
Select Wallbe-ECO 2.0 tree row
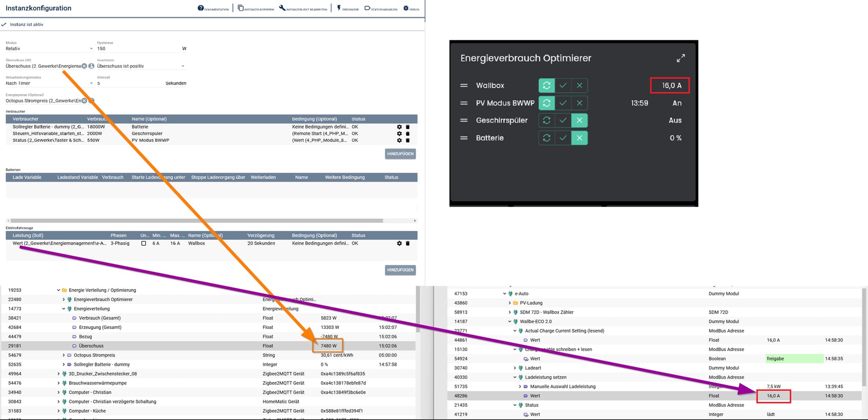coord(655,322)
